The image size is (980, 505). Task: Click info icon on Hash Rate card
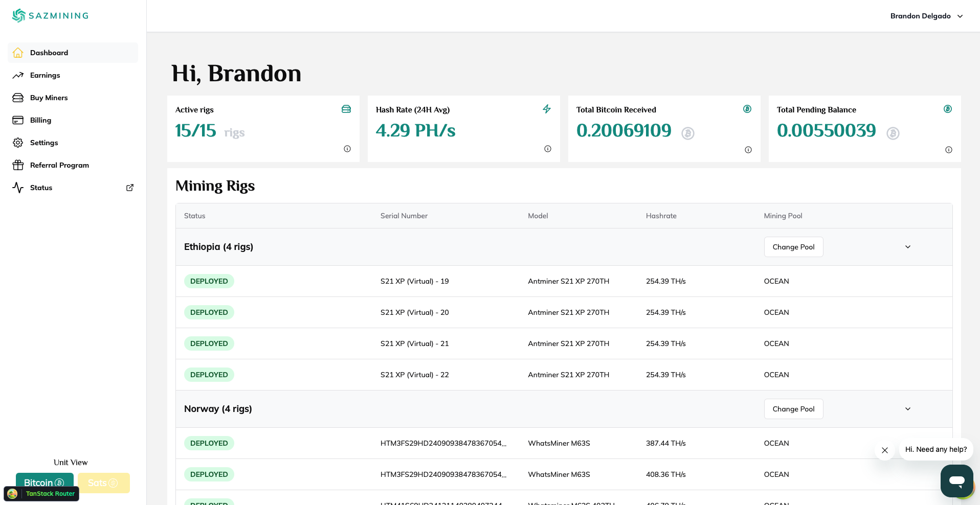coord(548,149)
